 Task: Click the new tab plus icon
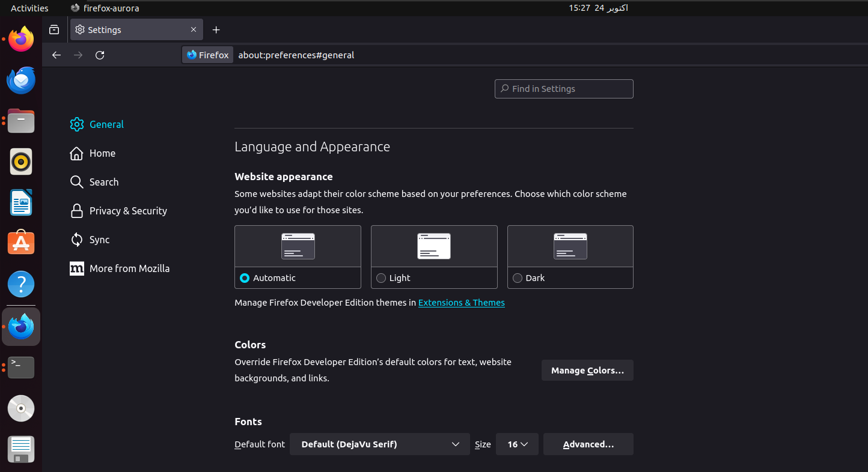click(x=216, y=29)
